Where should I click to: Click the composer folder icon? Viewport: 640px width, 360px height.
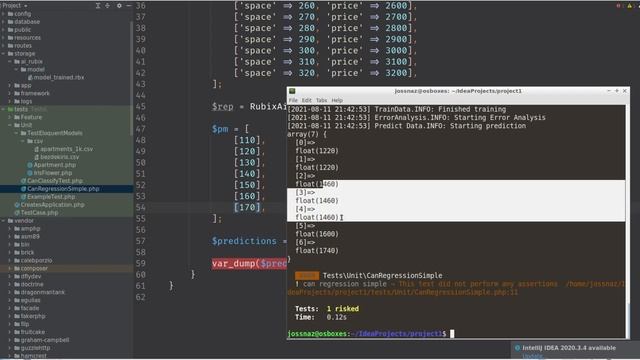(x=17, y=269)
